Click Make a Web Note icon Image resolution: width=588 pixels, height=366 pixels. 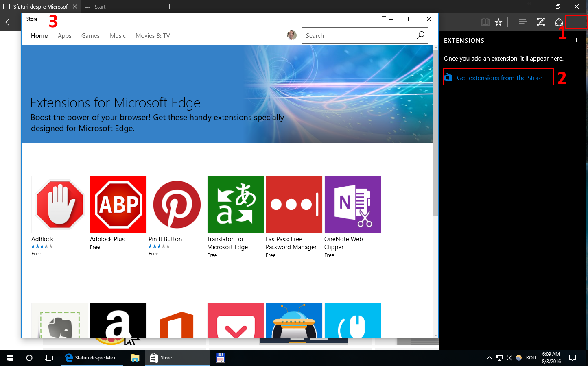pos(541,22)
